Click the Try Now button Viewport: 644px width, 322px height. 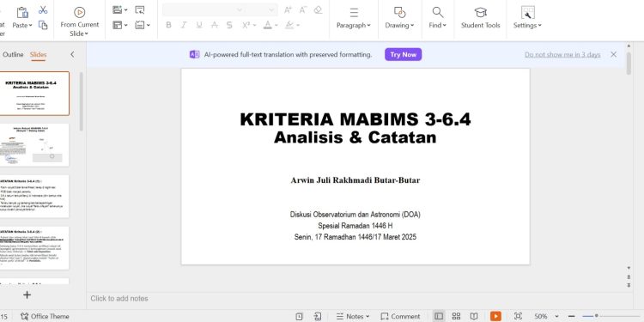click(x=404, y=55)
